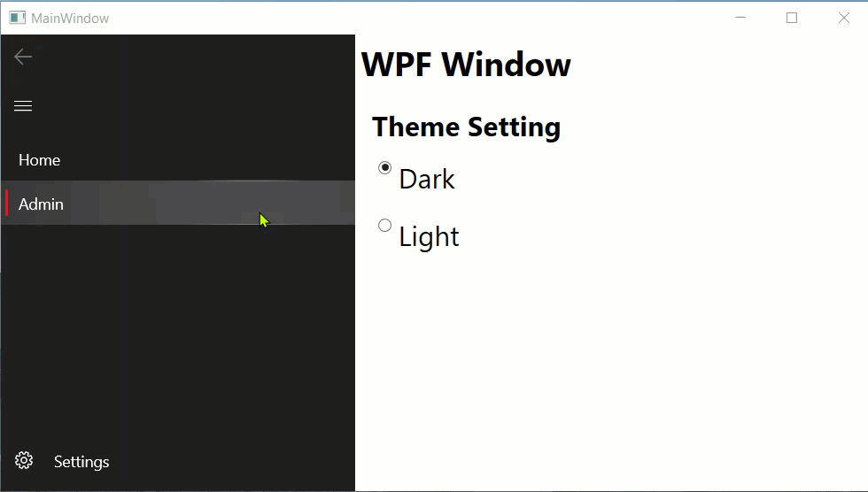868x492 pixels.
Task: Open Settings via the gear icon
Action: 24,460
